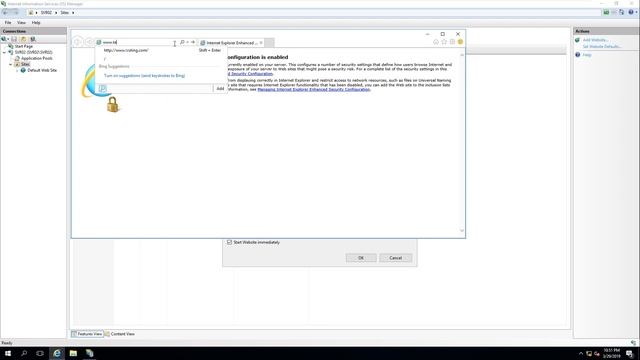Click the Save icon in Connections toolbar
This screenshot has height=360, width=640.
[x=14, y=39]
